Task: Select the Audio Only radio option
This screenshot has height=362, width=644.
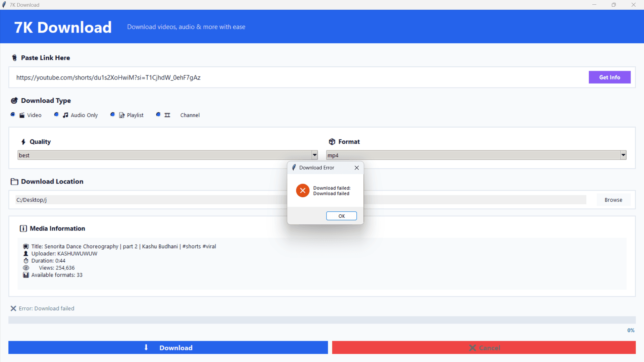Action: coord(56,115)
